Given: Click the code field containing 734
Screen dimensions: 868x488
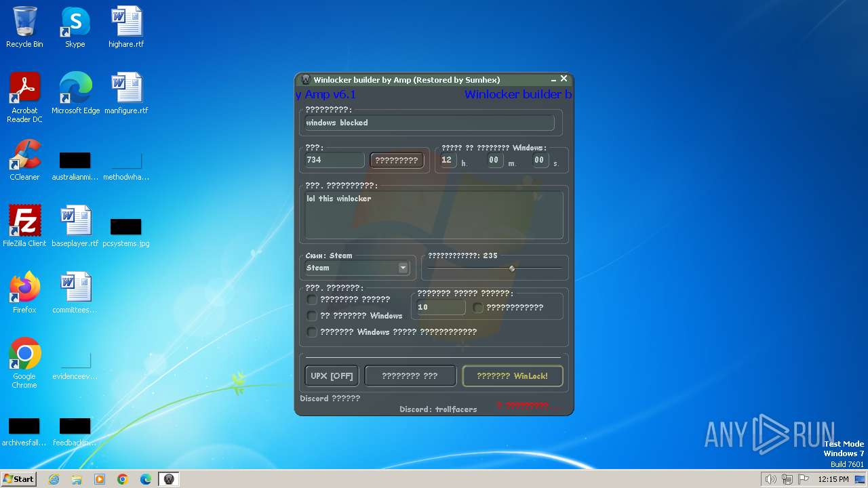Looking at the screenshot, I should [334, 160].
